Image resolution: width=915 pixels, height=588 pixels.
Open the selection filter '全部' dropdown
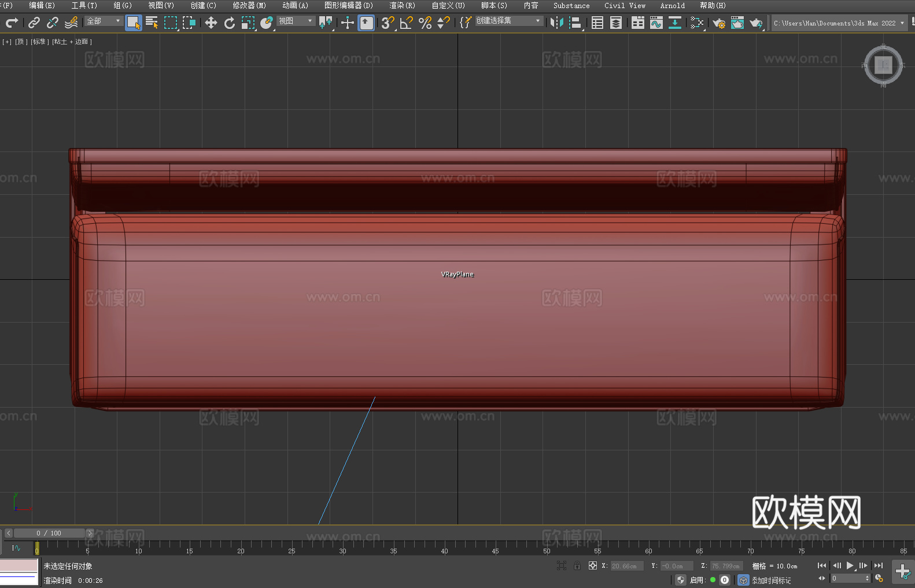[104, 21]
